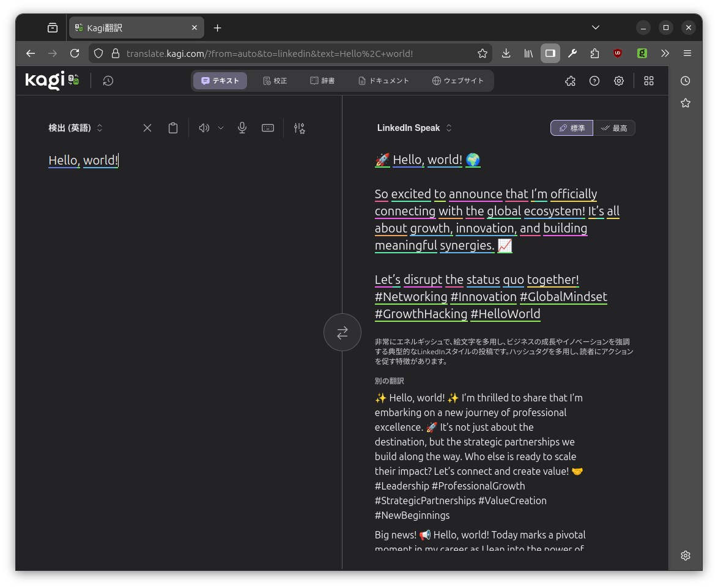The width and height of the screenshot is (718, 588).
Task: Clear the source text with X icon
Action: (147, 128)
